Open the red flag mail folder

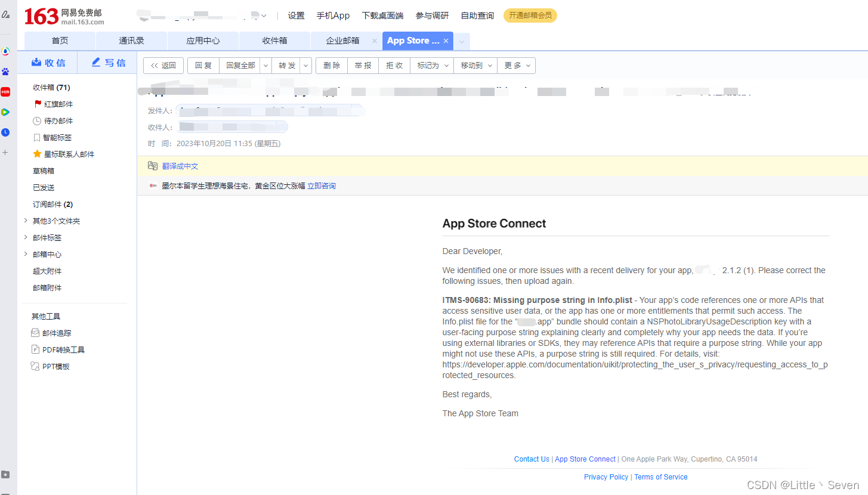(x=53, y=104)
